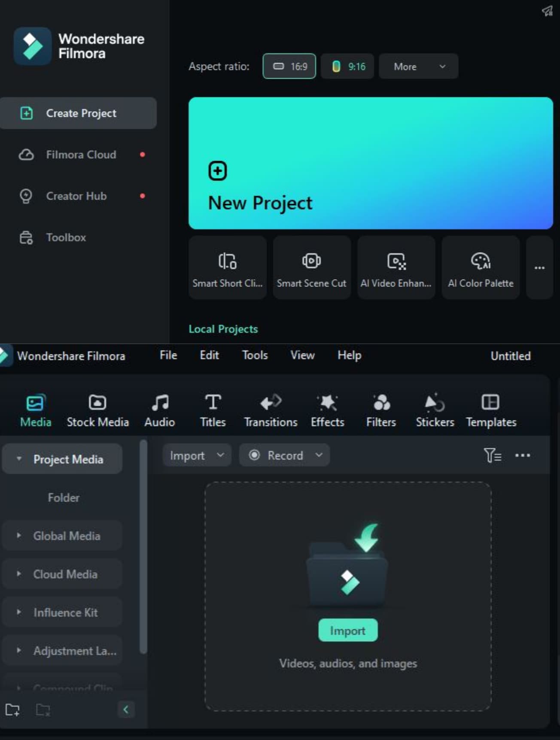Click the New Project card
The width and height of the screenshot is (560, 740).
(371, 163)
